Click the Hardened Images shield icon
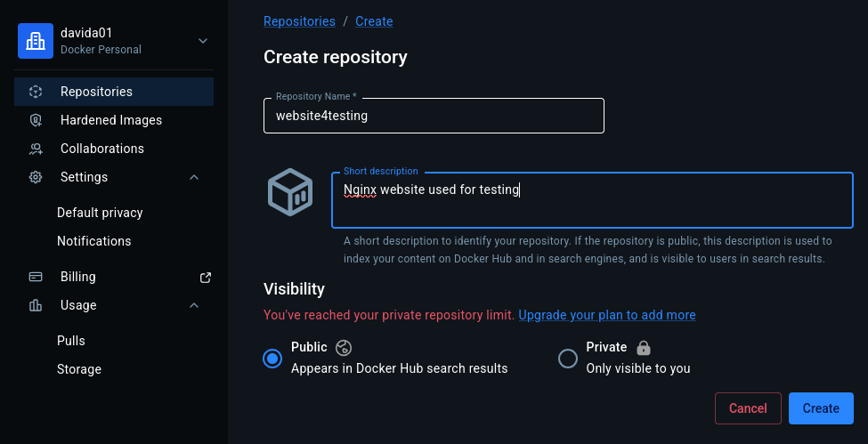The image size is (868, 444). tap(36, 120)
